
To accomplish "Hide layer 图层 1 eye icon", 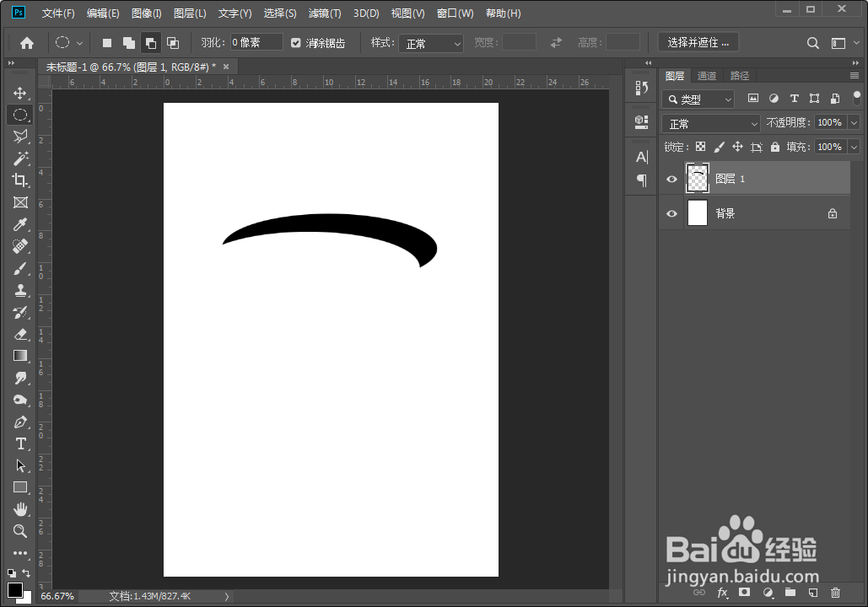I will [671, 180].
